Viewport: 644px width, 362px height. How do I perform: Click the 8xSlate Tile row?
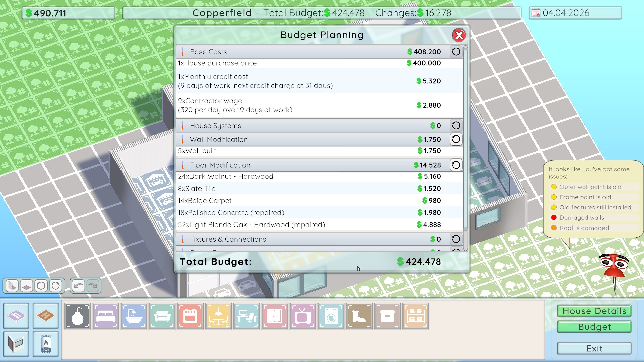coord(319,189)
